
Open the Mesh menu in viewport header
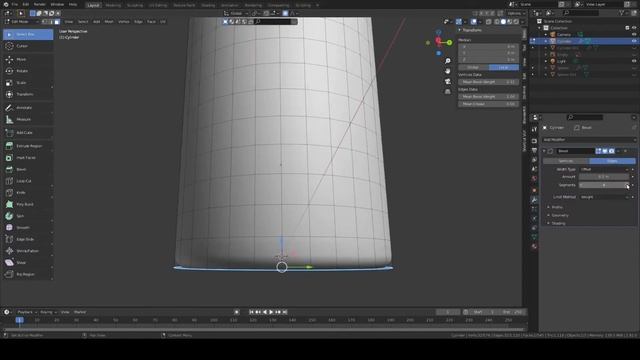[x=109, y=22]
